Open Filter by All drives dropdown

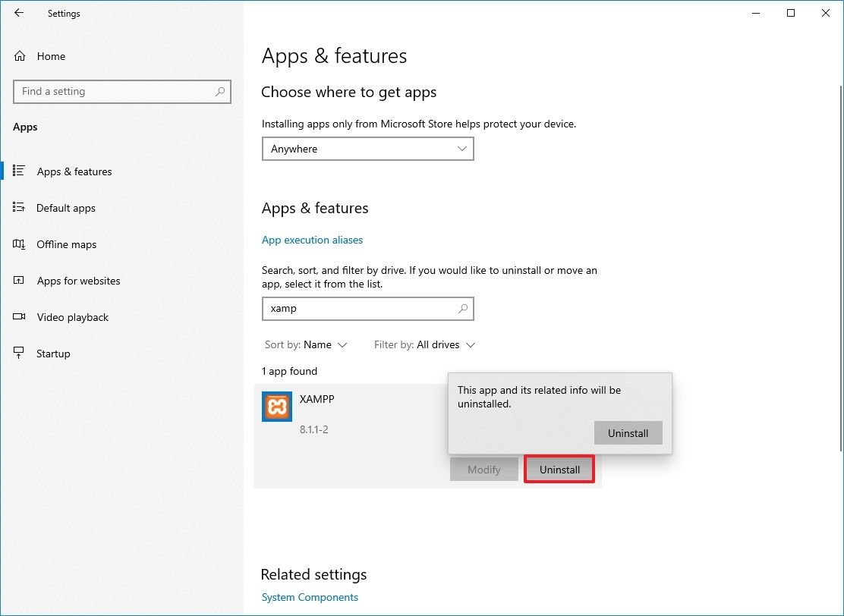[446, 344]
